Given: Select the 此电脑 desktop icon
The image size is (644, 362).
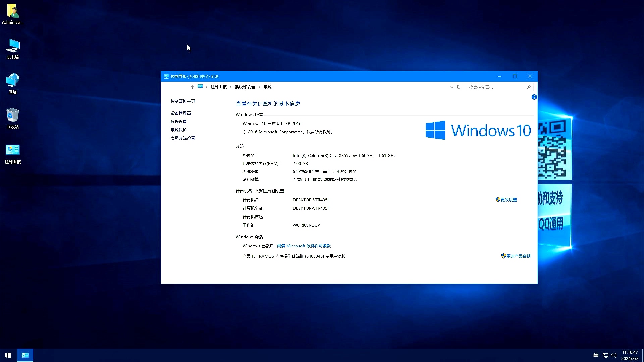Looking at the screenshot, I should click(13, 49).
